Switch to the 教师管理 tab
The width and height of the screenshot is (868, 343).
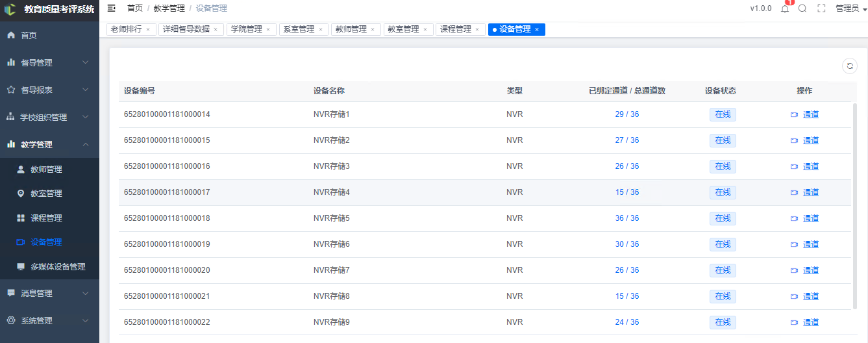click(x=351, y=30)
